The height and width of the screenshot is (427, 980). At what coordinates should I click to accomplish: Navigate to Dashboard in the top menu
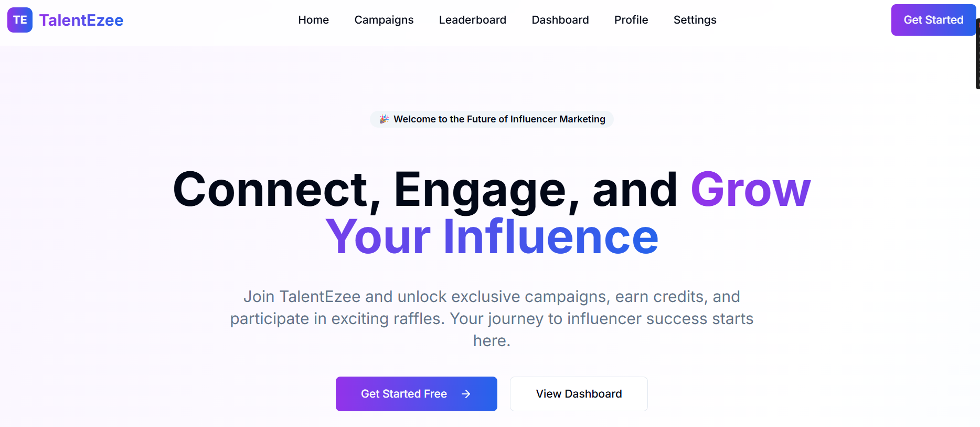pos(560,20)
